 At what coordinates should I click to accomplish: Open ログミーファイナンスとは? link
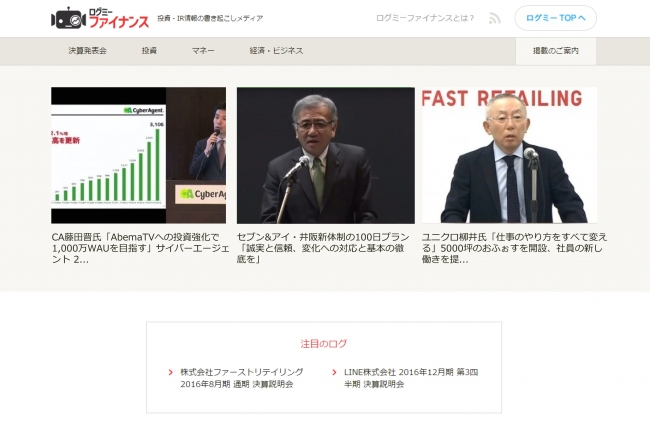425,18
